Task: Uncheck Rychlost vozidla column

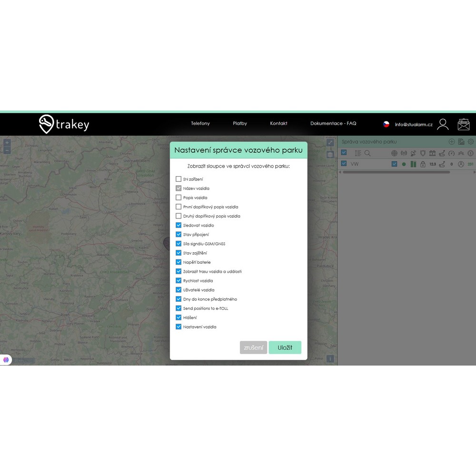Action: pyautogui.click(x=178, y=281)
